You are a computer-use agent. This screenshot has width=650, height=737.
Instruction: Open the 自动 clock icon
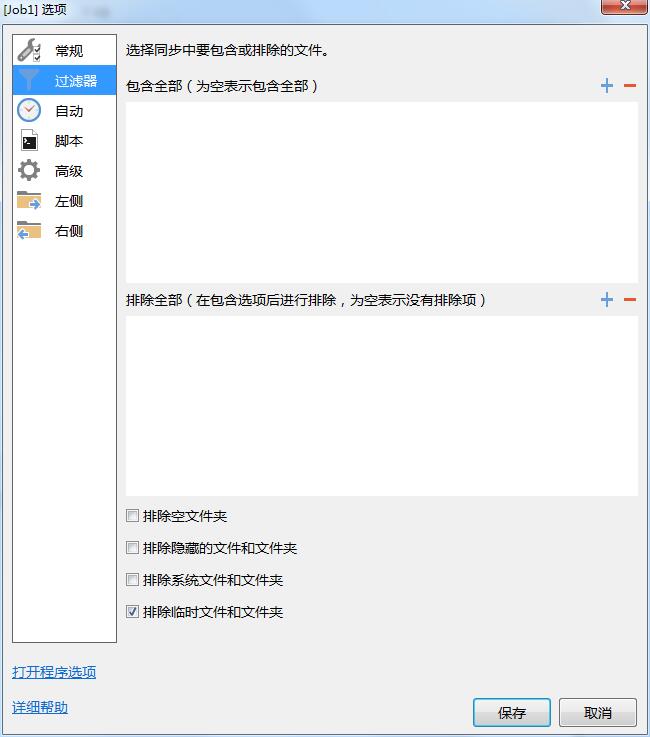29,110
